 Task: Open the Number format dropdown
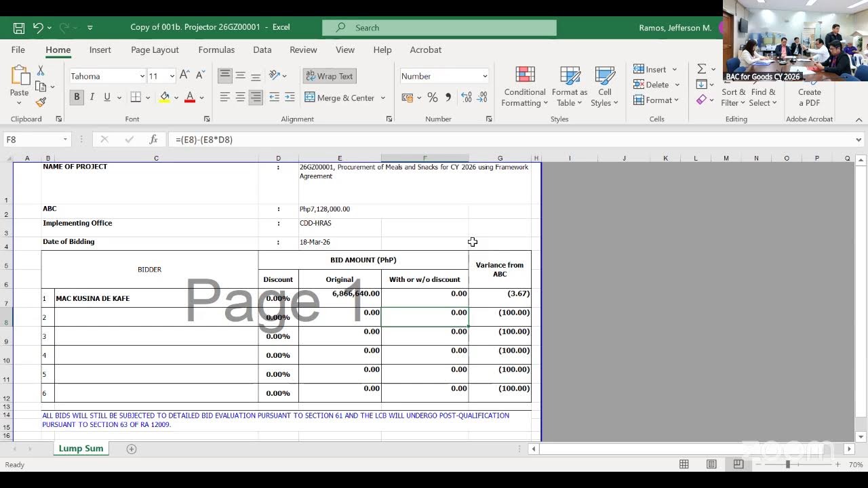tap(484, 76)
